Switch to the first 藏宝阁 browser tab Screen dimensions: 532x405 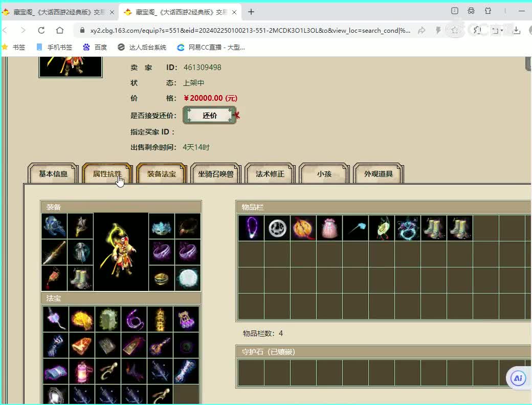click(x=58, y=12)
